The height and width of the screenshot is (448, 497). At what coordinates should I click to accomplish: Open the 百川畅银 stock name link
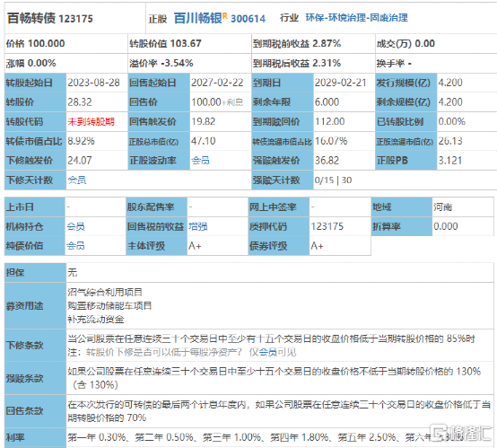(197, 18)
